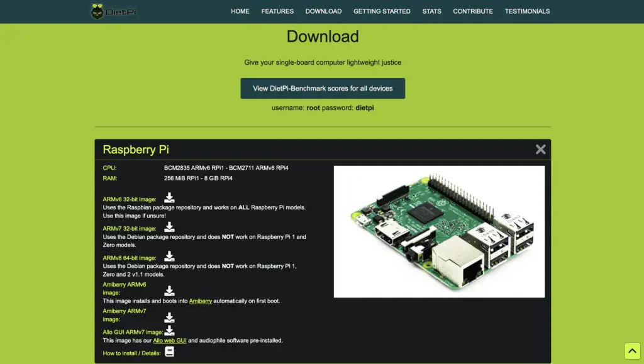Navigate to the FEATURES page
The width and height of the screenshot is (644, 364).
(277, 11)
